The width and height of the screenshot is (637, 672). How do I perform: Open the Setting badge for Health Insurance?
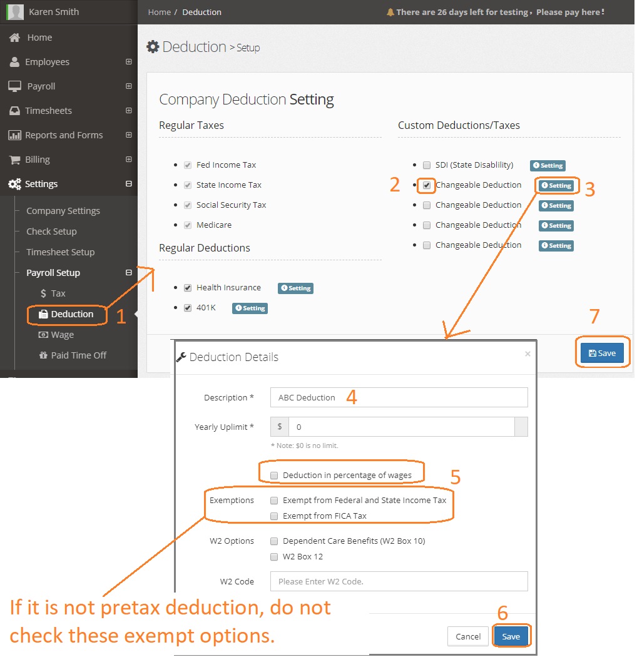click(x=296, y=288)
